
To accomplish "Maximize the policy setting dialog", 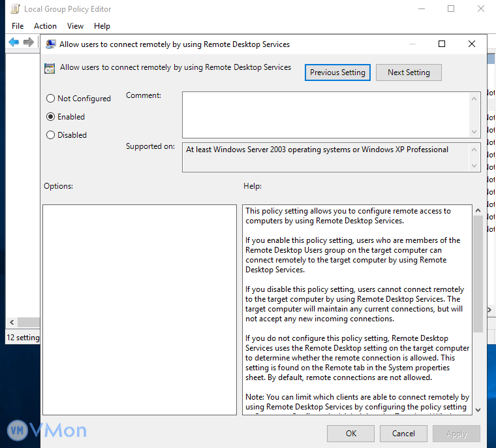I will (442, 44).
